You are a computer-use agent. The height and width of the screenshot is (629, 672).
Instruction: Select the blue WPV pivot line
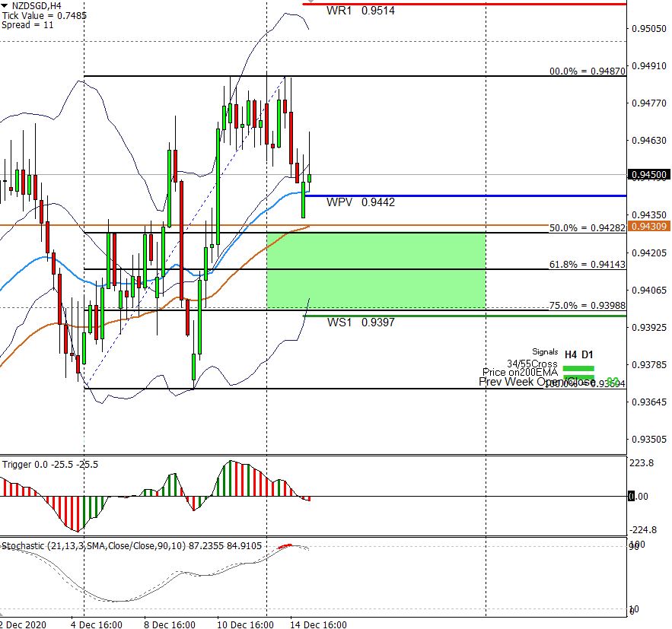[x=495, y=196]
